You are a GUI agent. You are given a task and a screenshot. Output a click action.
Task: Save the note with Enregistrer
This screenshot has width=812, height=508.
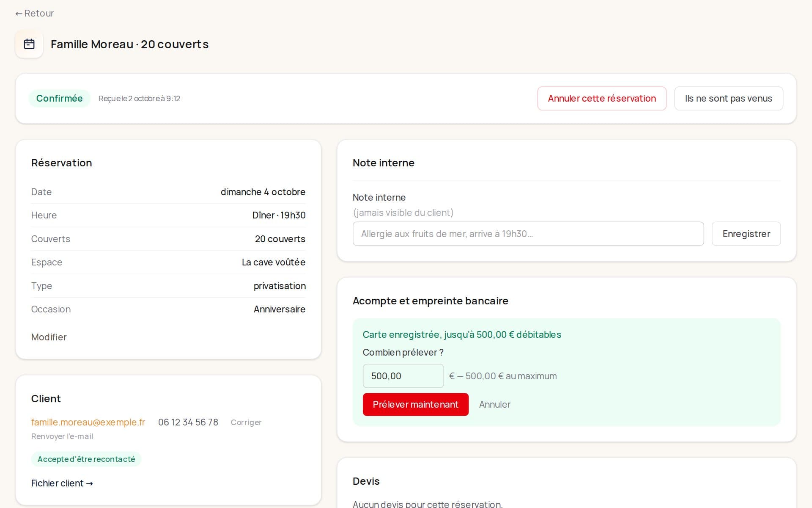coord(746,234)
